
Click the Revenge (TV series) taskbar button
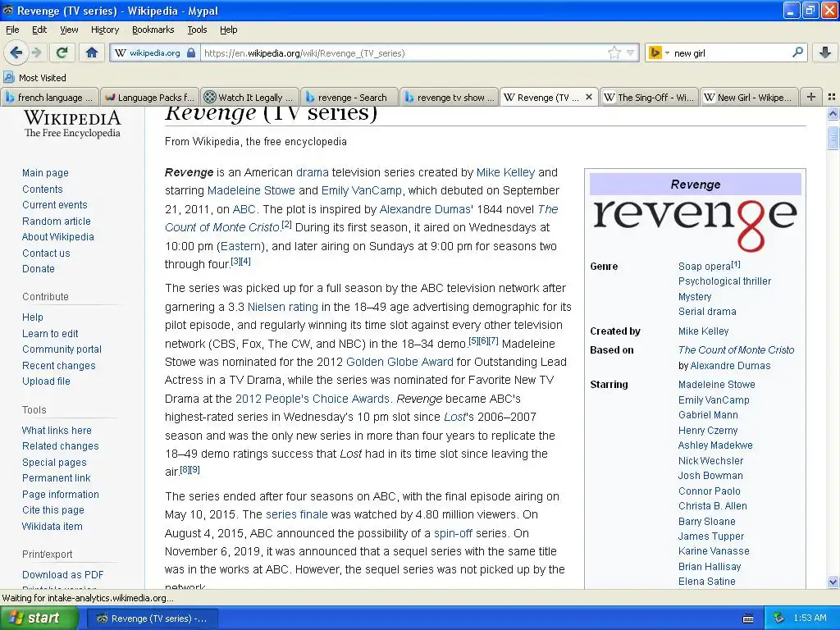coord(152,619)
